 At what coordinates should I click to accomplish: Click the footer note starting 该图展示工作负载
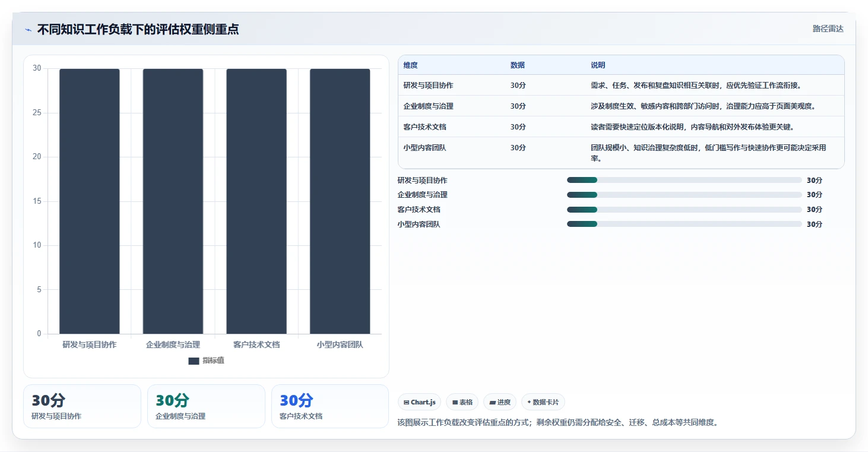[557, 423]
